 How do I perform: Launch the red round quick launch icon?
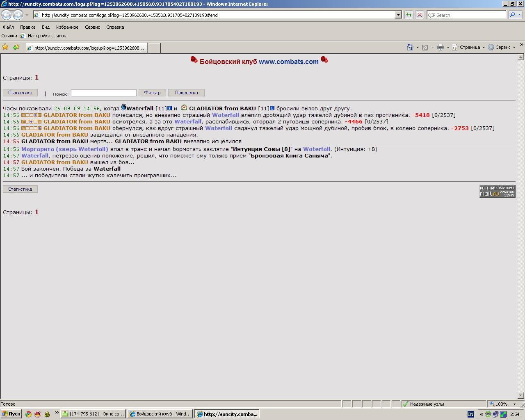click(38, 414)
